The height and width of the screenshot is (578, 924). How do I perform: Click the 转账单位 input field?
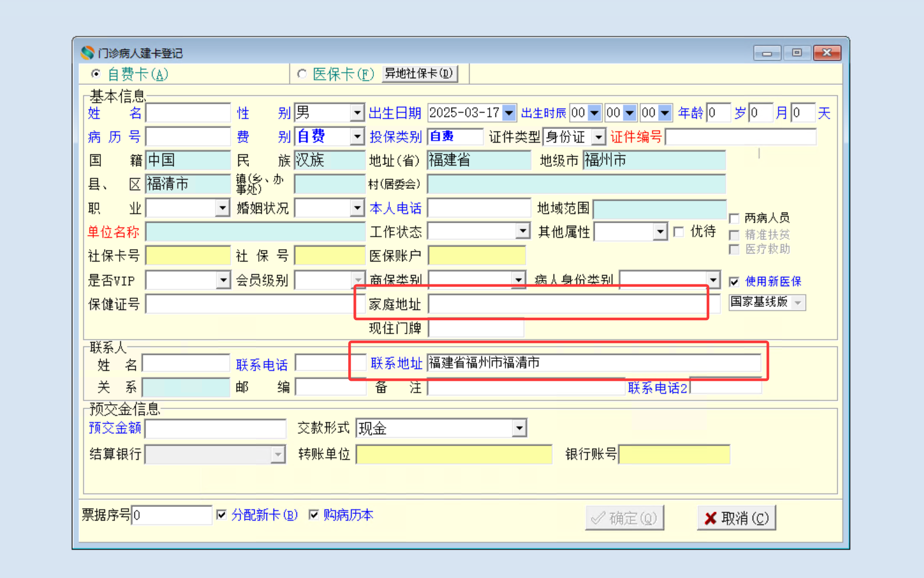(454, 454)
